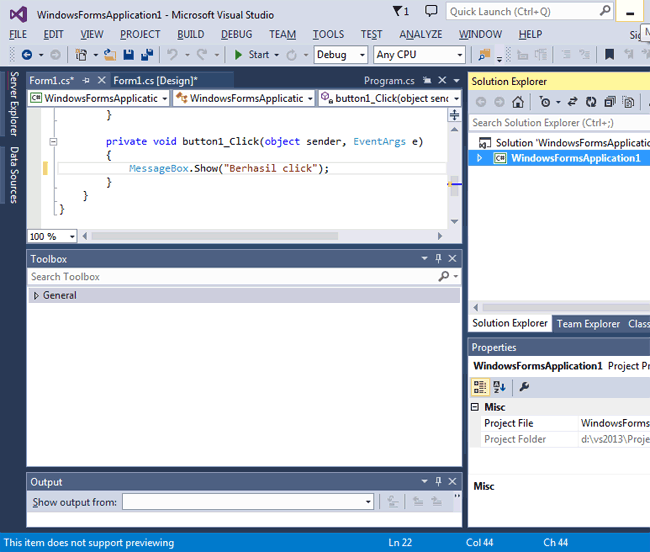
Task: Expand the WindowsFormsApplication1 project node
Action: [480, 158]
